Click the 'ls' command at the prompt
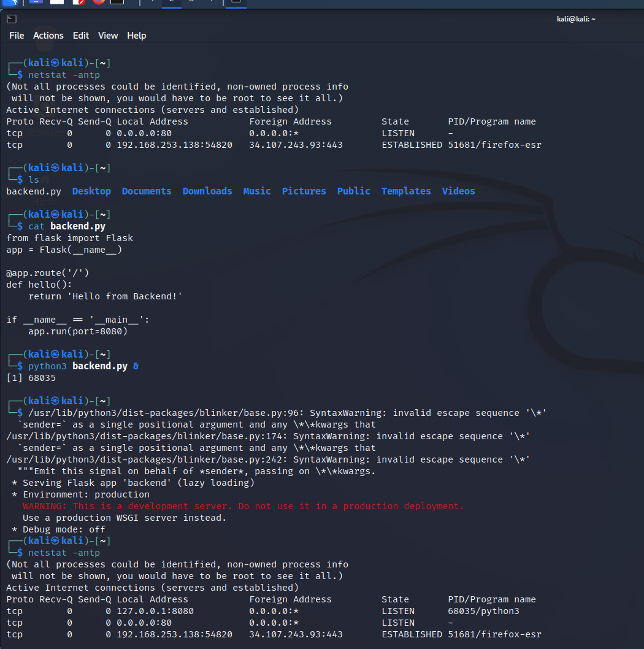The image size is (644, 649). (x=34, y=180)
